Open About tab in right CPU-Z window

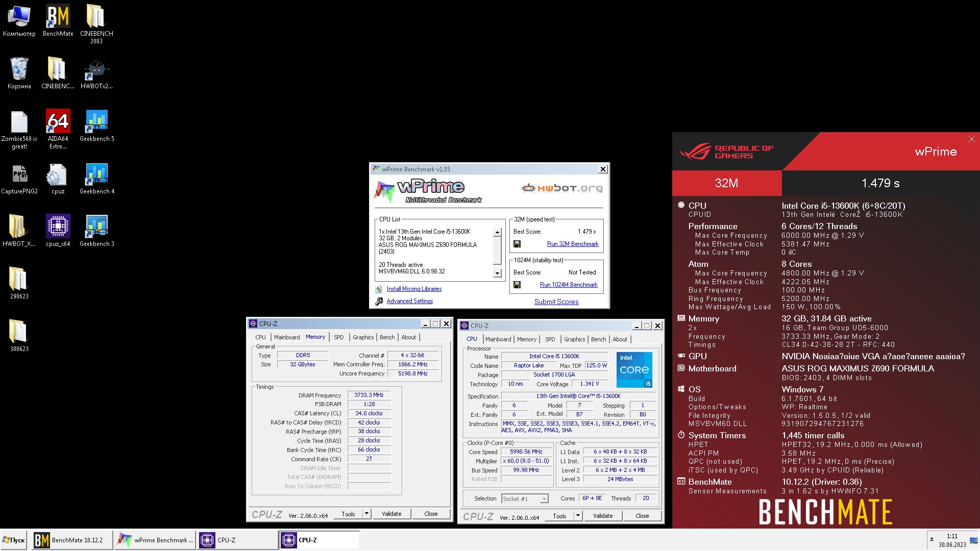(620, 339)
